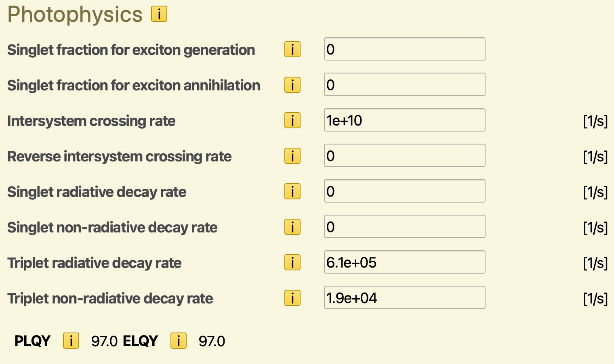Focus Singlet fraction for exciton generation field
This screenshot has width=614, height=364.
(x=404, y=49)
